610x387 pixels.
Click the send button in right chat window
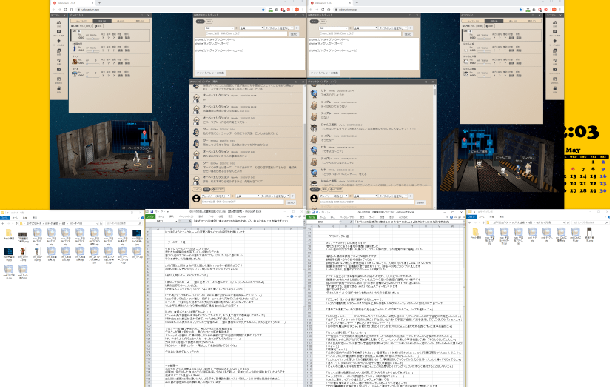[x=421, y=202]
